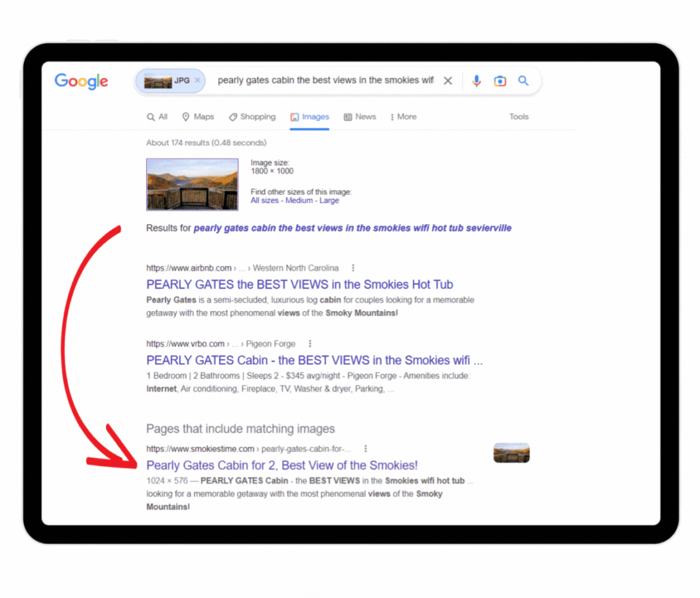This screenshot has width=700, height=598.
Task: Open the three-dot menu beside the vrbo.com result
Action: pyautogui.click(x=310, y=343)
